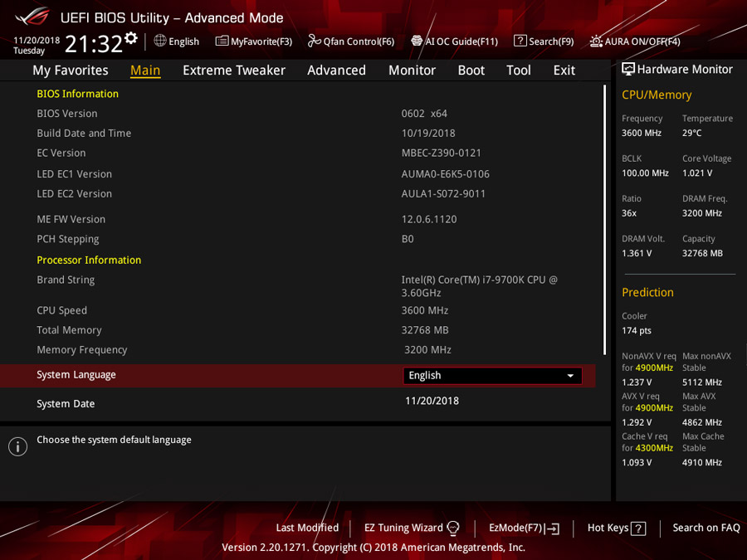The image size is (747, 560).
Task: Click the EZ Tuning Wizard bulb icon
Action: point(453,528)
